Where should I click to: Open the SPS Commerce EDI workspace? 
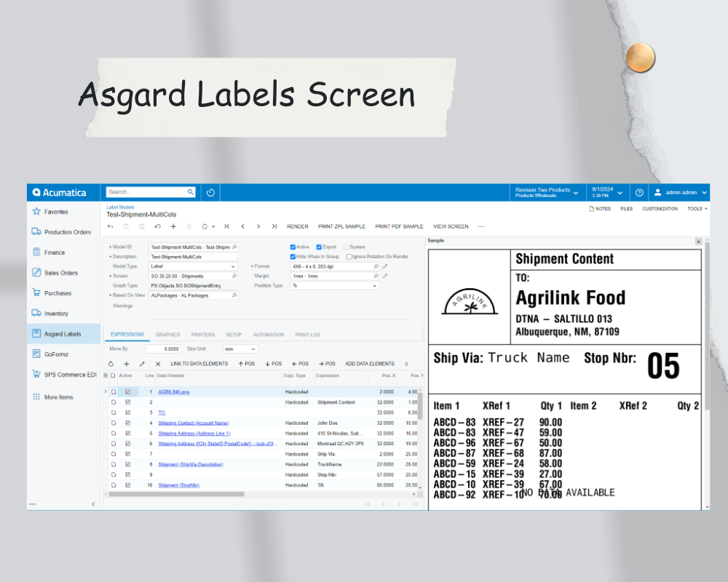coord(64,375)
